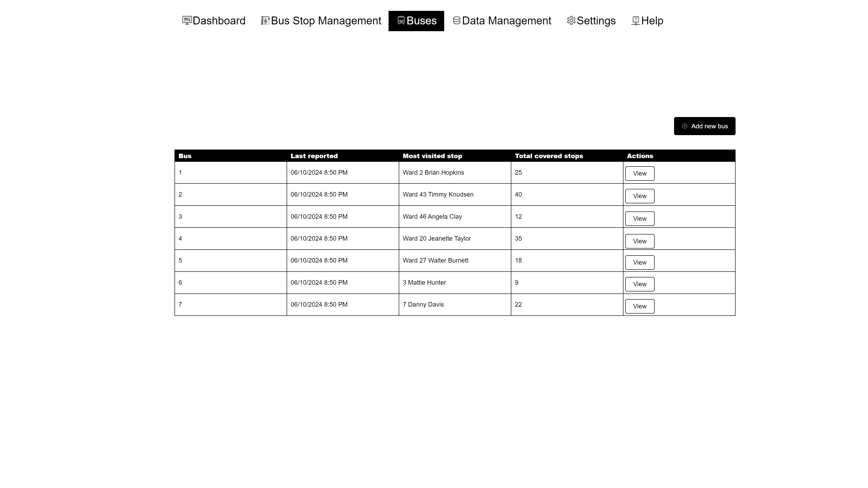
Task: Go to Data Management tab
Action: (506, 21)
